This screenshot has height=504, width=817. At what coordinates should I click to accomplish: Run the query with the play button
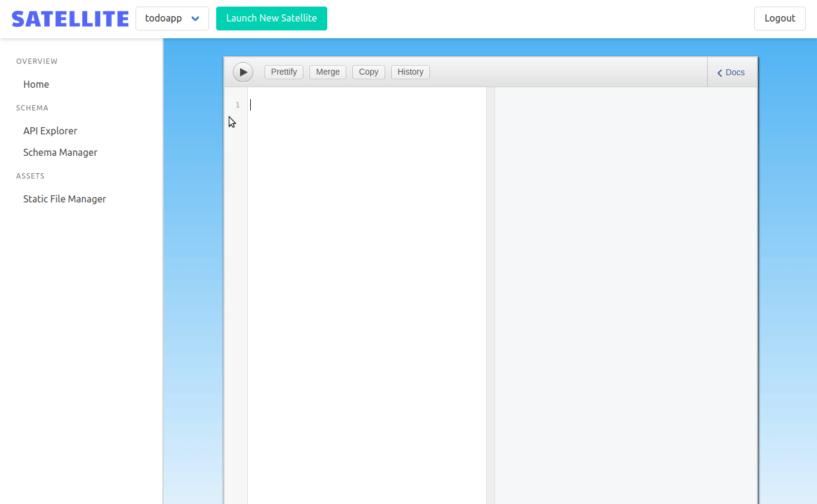243,72
